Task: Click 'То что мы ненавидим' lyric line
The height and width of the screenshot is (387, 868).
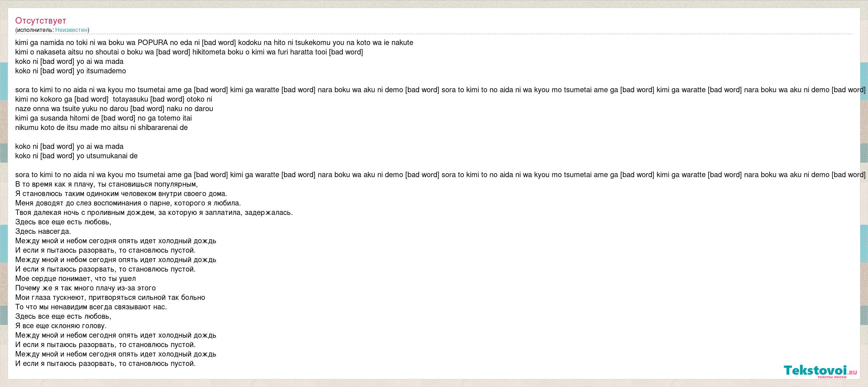Action: tap(91, 307)
